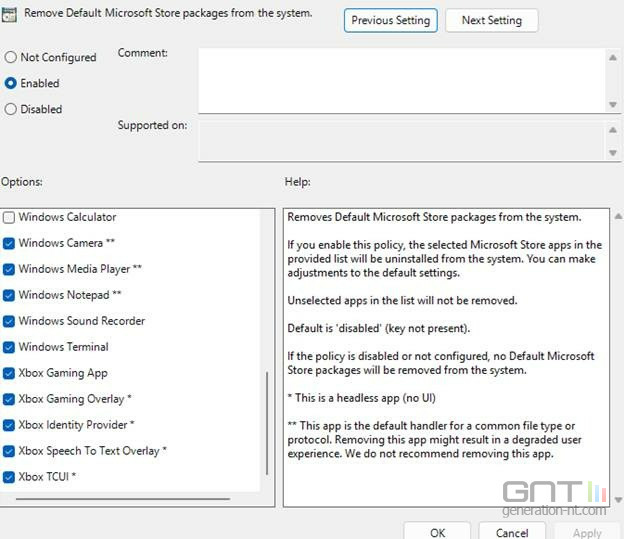Click the Supported on scroll up arrow
This screenshot has width=624, height=539.
coord(613,130)
